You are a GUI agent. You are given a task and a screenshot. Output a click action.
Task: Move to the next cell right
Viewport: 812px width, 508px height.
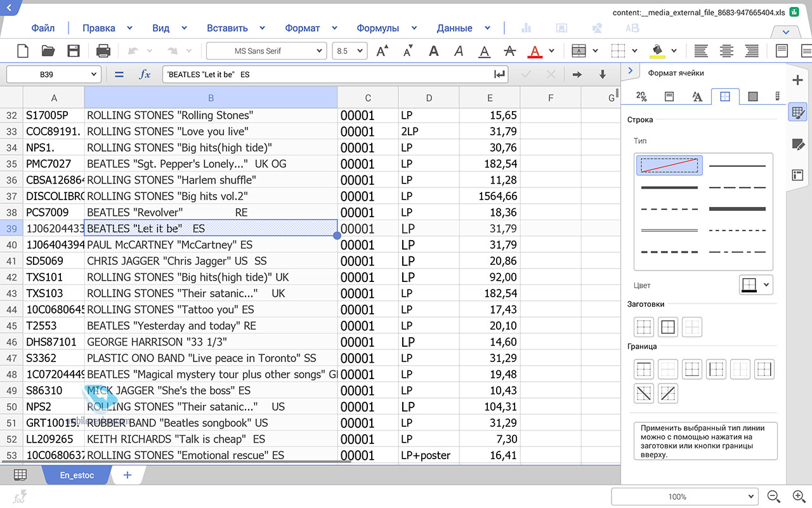point(577,74)
